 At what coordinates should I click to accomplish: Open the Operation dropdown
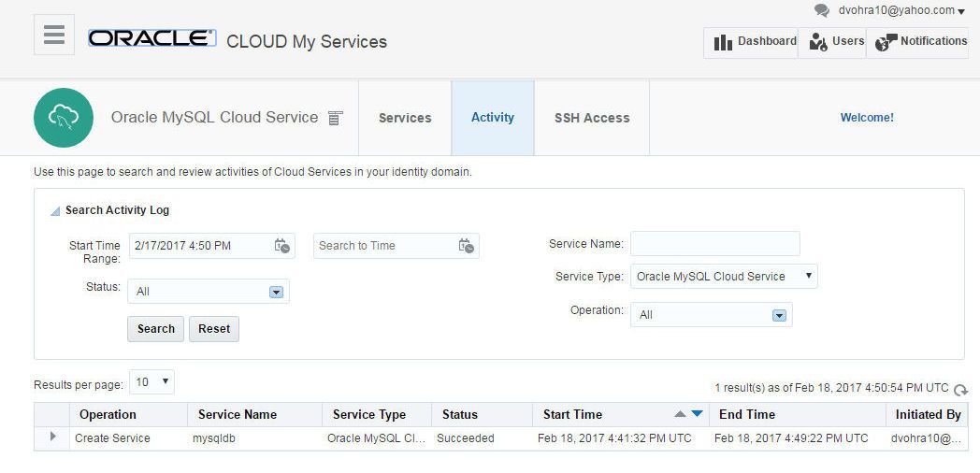pyautogui.click(x=712, y=315)
